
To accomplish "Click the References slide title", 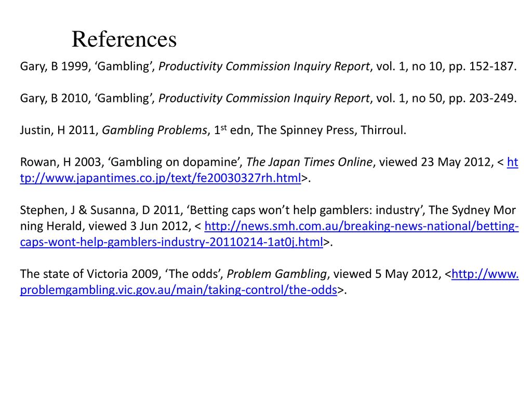I will coord(124,39).
